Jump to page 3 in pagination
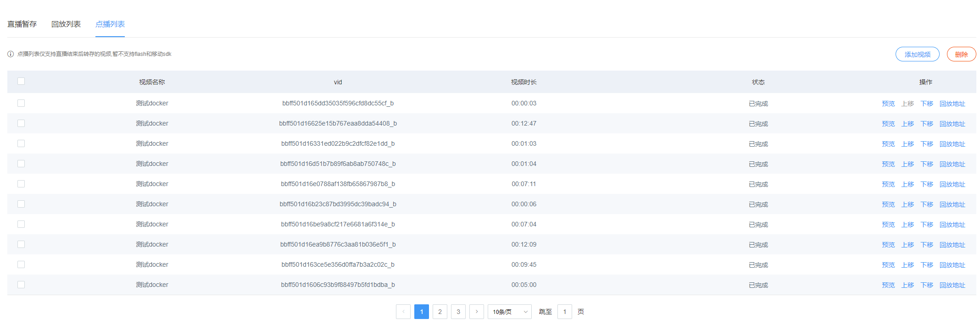Screen dimensions: 980x330 click(x=458, y=312)
